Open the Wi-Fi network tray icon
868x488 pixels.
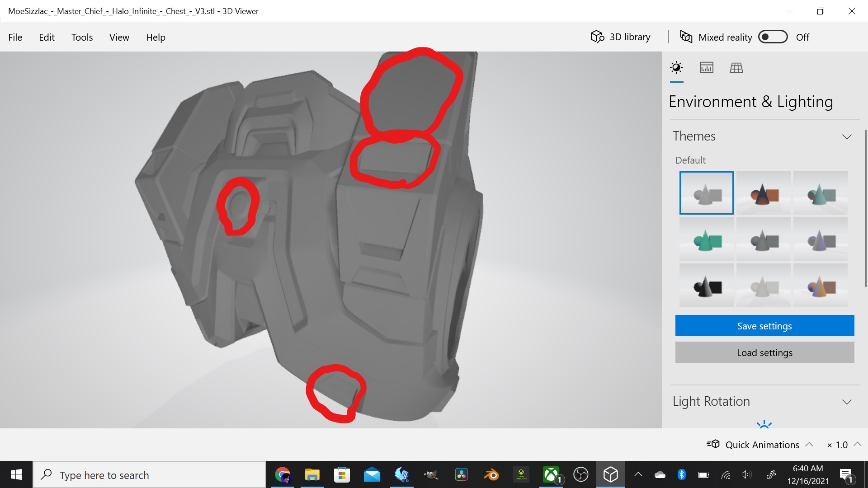726,474
